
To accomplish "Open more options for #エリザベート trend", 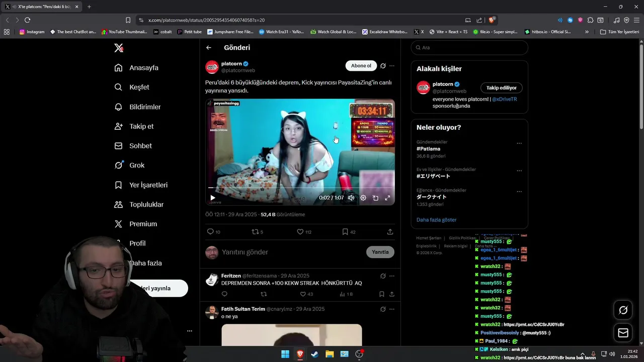I will (x=519, y=171).
